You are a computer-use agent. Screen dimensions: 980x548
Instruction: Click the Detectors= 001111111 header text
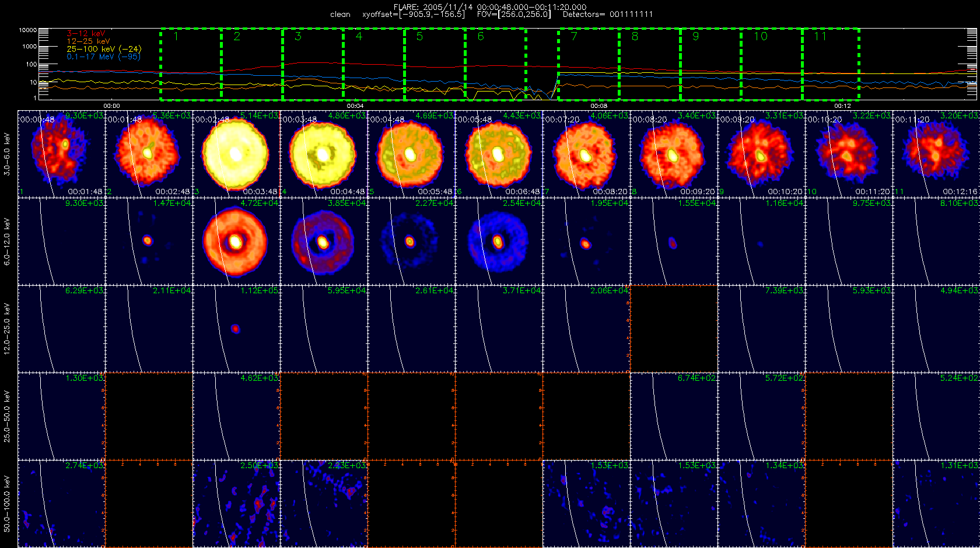coord(608,14)
